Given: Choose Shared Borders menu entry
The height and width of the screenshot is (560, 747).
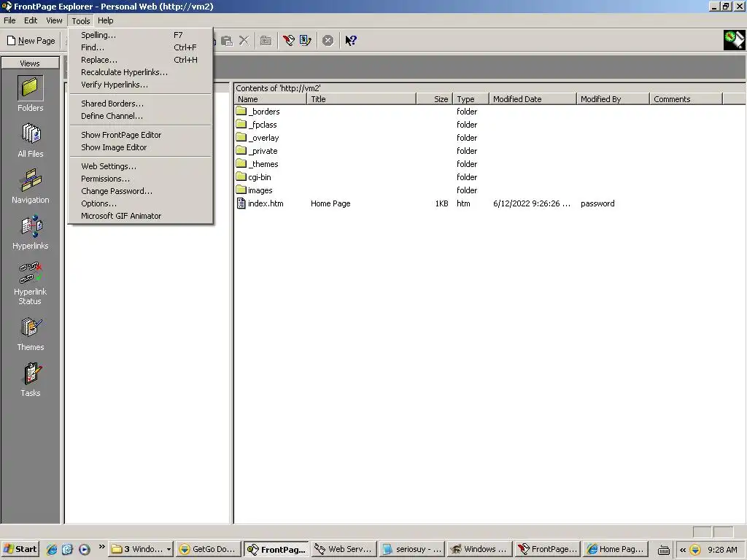Looking at the screenshot, I should click(x=140, y=104).
